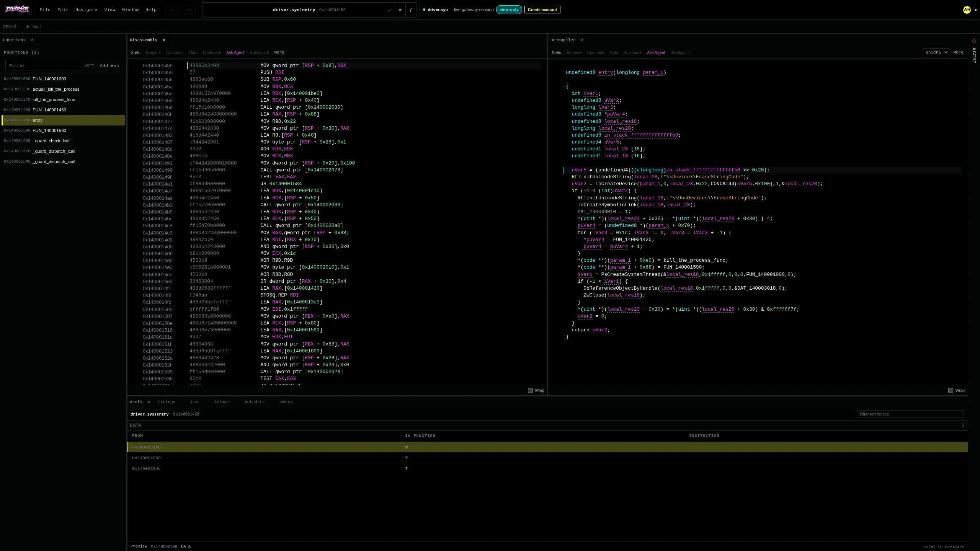
Task: Click Ask Agent in Disassembly toolbar
Action: (235, 52)
